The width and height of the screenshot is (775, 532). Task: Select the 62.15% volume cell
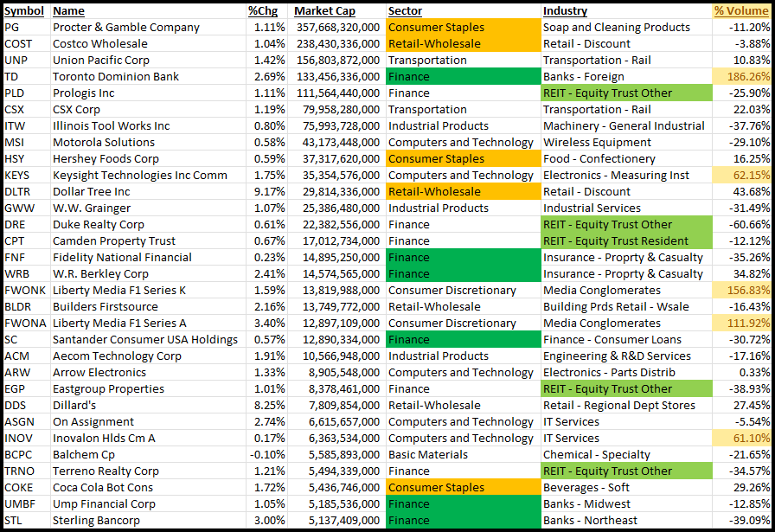click(x=741, y=175)
